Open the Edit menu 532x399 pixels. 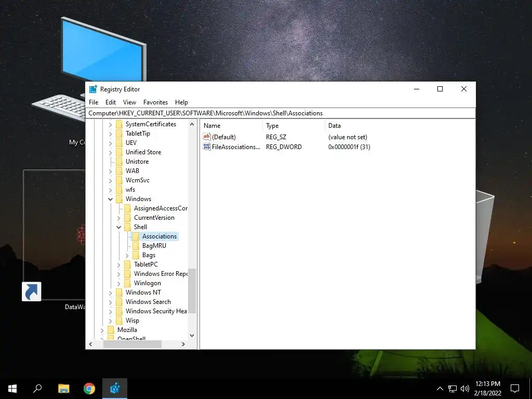[x=111, y=102]
